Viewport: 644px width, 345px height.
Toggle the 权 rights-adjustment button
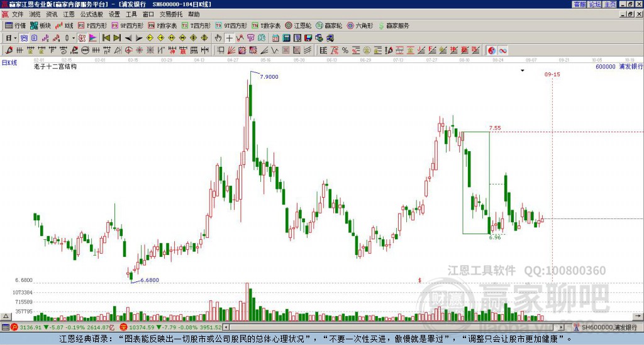pyautogui.click(x=82, y=38)
